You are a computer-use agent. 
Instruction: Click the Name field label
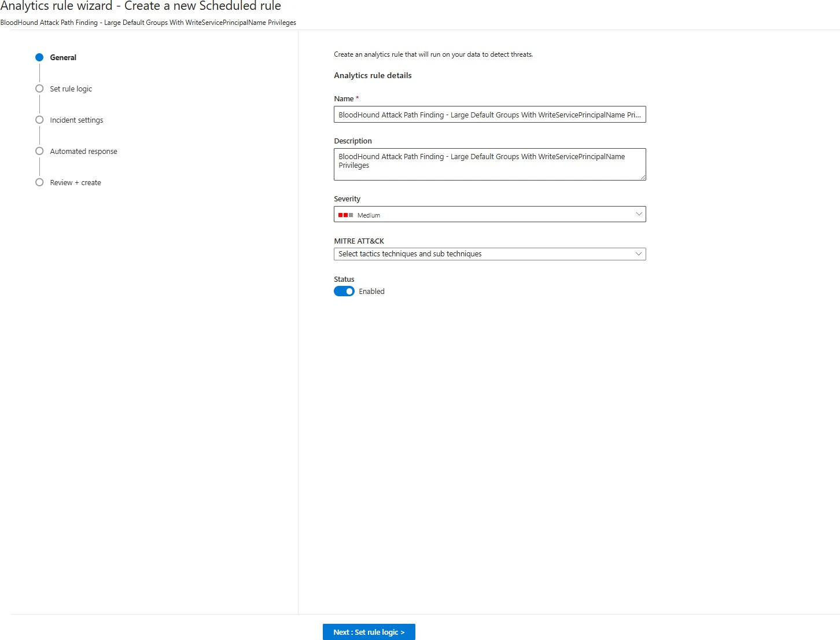(344, 99)
